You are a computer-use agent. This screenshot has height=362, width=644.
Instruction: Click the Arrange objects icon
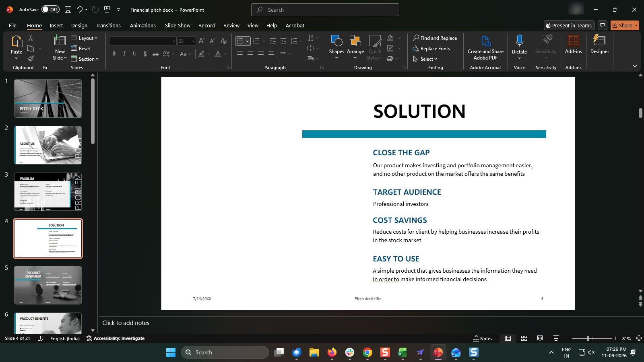pos(355,41)
